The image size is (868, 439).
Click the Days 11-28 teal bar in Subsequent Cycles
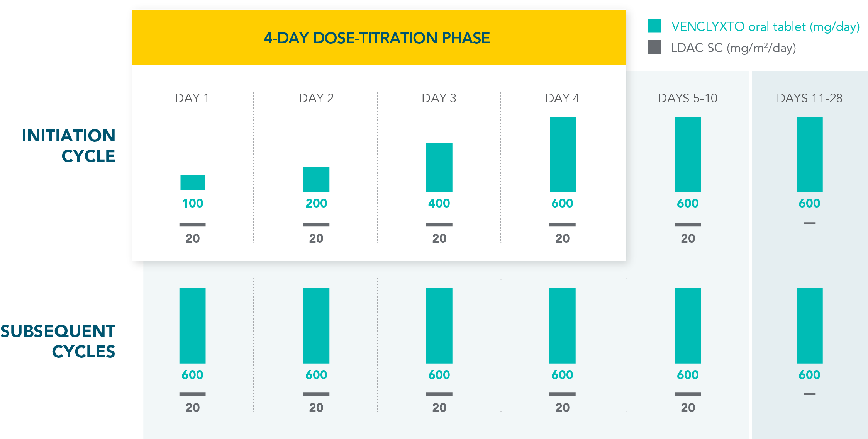(809, 326)
